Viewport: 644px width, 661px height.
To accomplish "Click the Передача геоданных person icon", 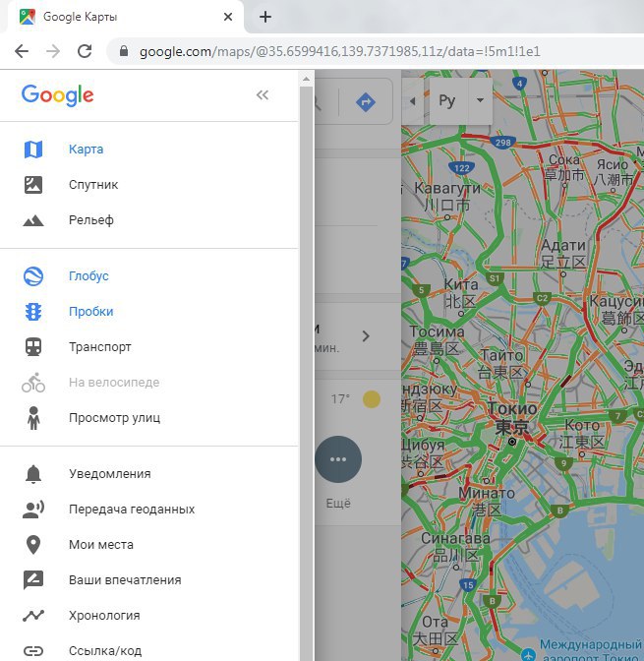I will 33,510.
